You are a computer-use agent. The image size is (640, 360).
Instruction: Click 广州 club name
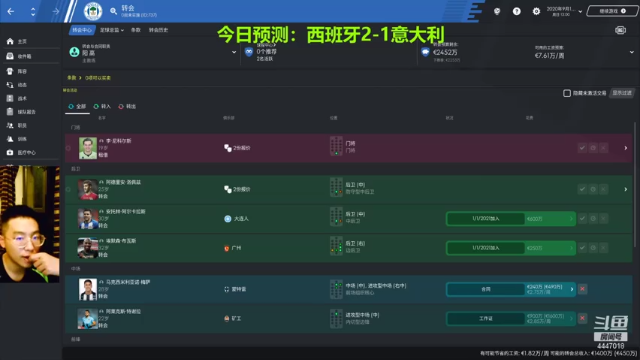(236, 248)
